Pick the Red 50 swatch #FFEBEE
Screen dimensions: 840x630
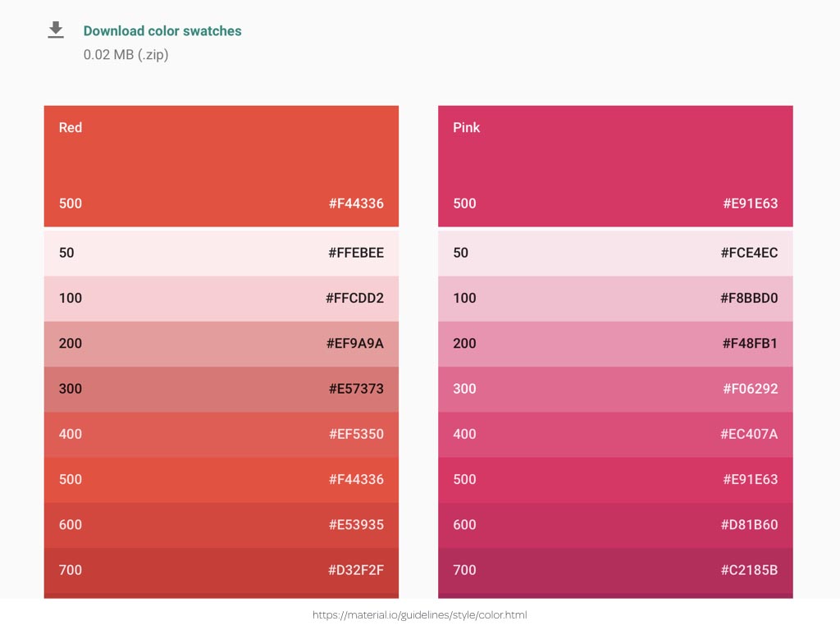coord(221,253)
